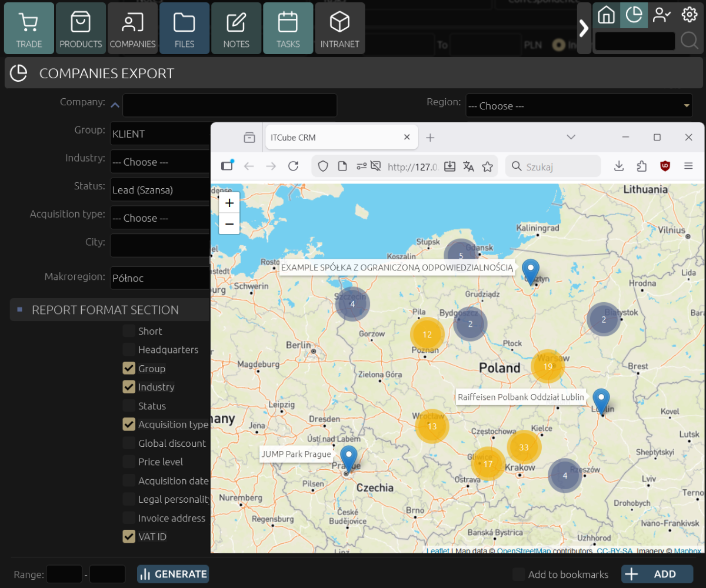Click the uBlock shield icon in browser
This screenshot has width=706, height=588.
665,166
